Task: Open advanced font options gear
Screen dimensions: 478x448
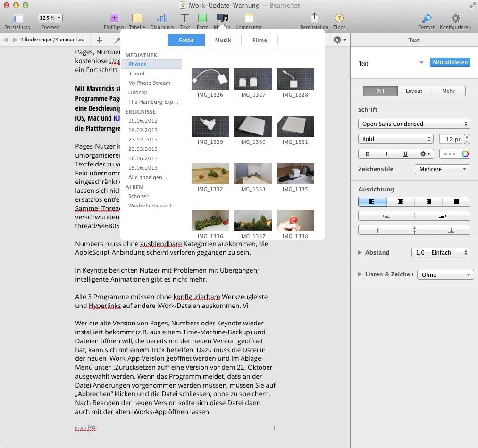Action: [425, 154]
